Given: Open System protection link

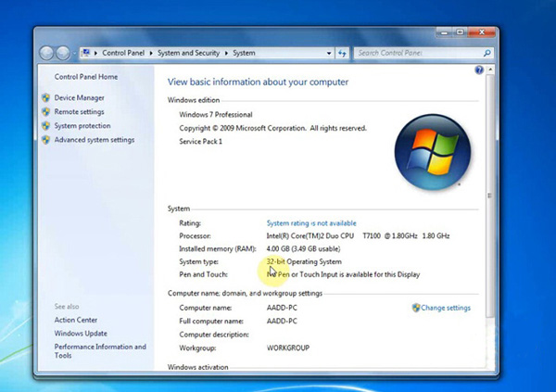Looking at the screenshot, I should pyautogui.click(x=82, y=126).
